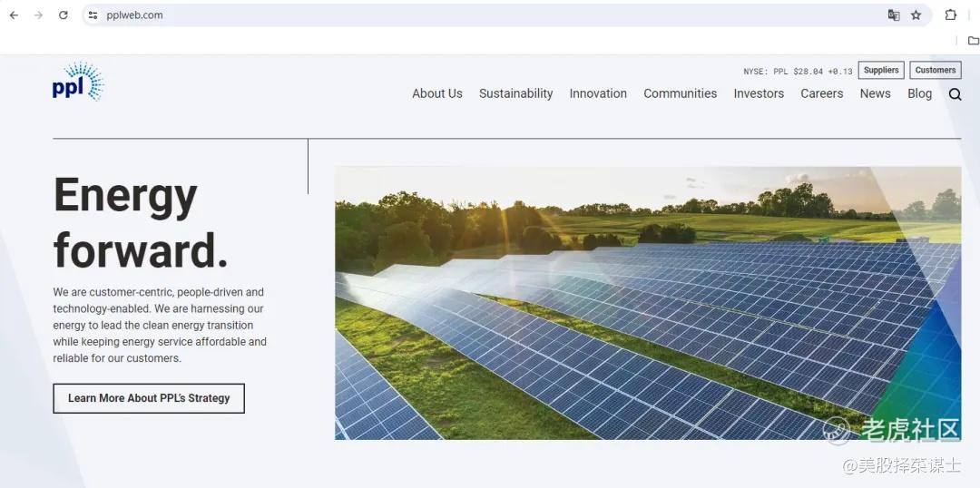Click the PPL logo
This screenshot has height=488, width=980.
(x=78, y=82)
